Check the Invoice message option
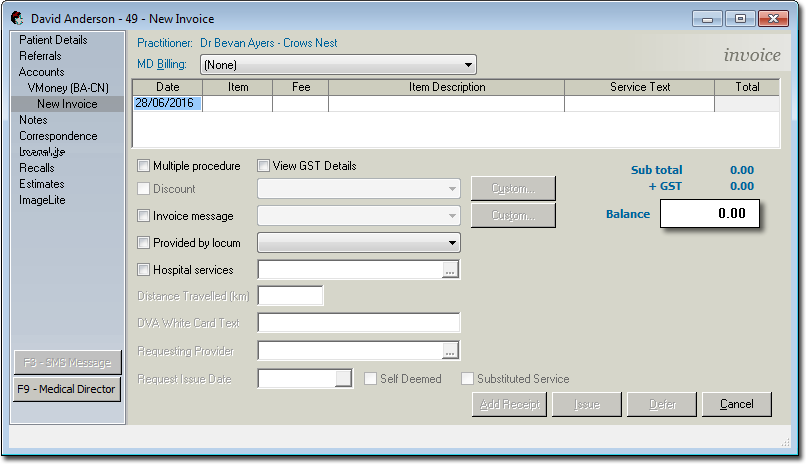 pos(144,216)
